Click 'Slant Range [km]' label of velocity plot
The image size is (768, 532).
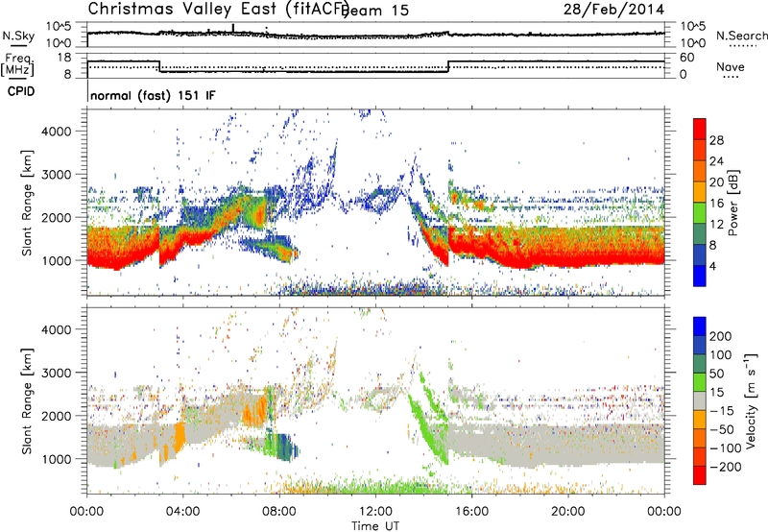pyautogui.click(x=27, y=401)
